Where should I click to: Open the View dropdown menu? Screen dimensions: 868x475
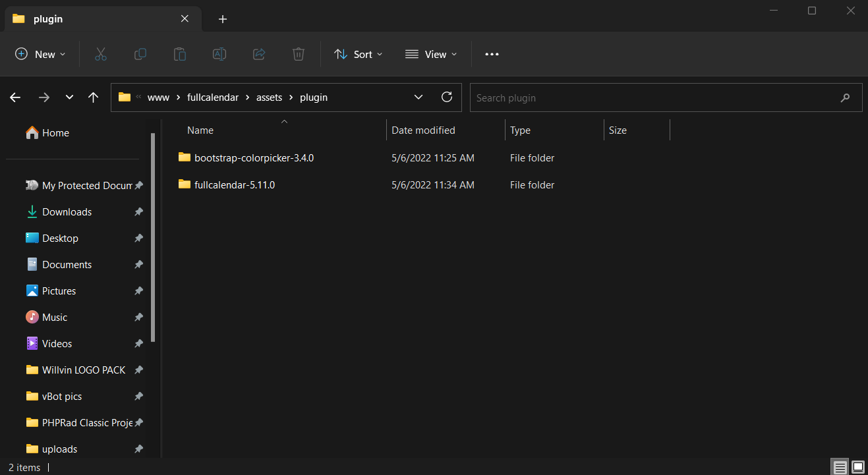coord(431,54)
